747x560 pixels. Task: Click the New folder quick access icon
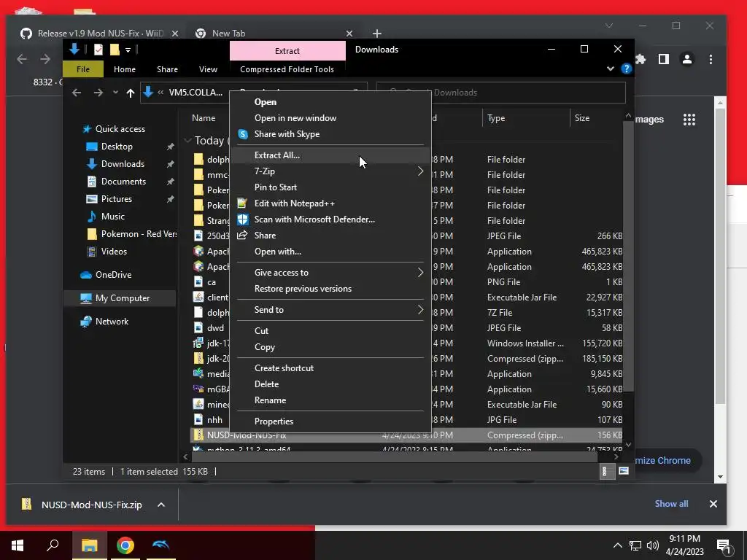[115, 50]
